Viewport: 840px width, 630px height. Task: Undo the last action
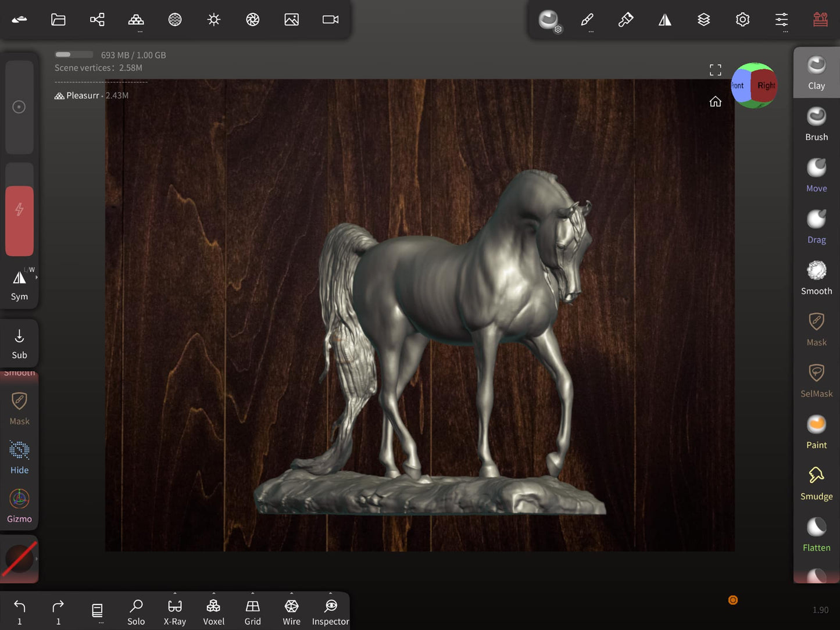(x=19, y=612)
